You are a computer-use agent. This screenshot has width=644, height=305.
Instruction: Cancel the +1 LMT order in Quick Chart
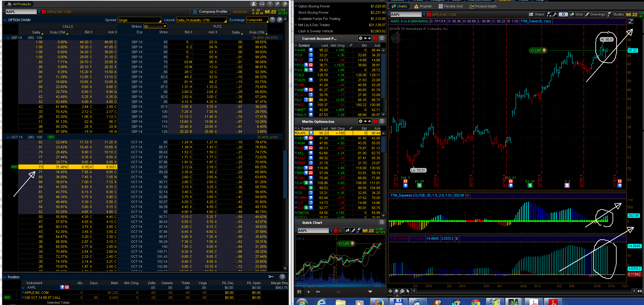(x=353, y=243)
